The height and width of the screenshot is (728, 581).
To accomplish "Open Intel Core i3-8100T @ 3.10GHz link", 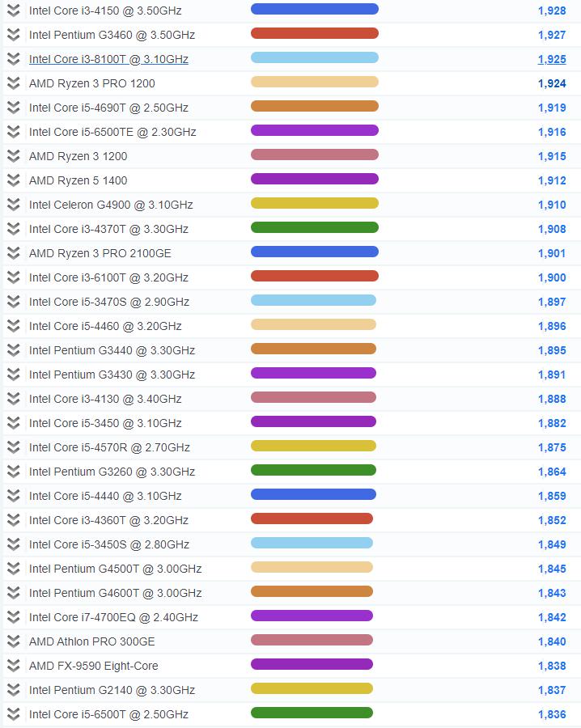I will click(108, 59).
